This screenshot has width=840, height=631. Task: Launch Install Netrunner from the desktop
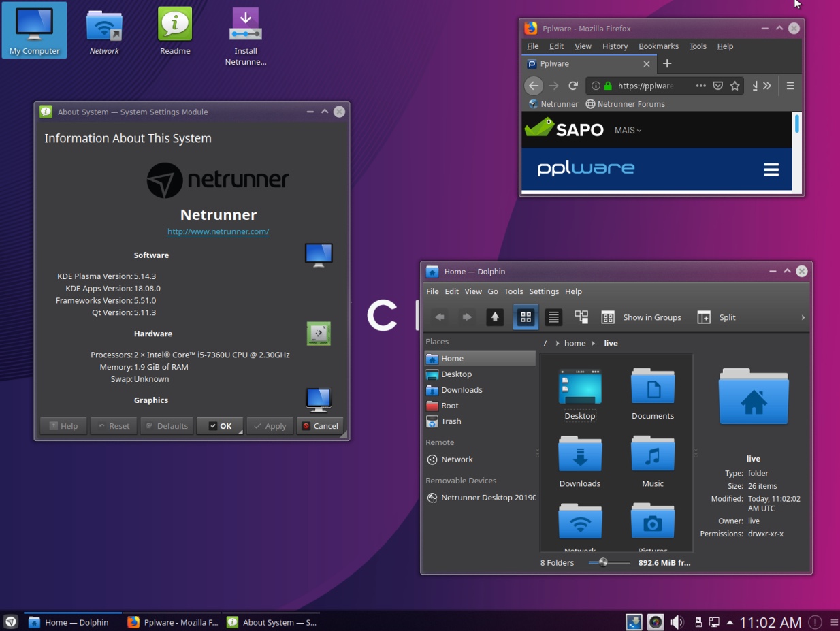tap(245, 24)
